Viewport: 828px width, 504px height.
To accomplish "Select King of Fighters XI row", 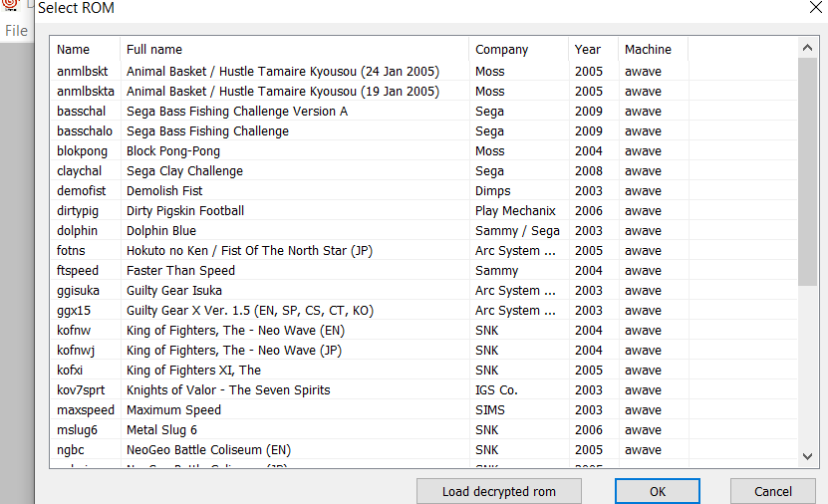I will 423,370.
